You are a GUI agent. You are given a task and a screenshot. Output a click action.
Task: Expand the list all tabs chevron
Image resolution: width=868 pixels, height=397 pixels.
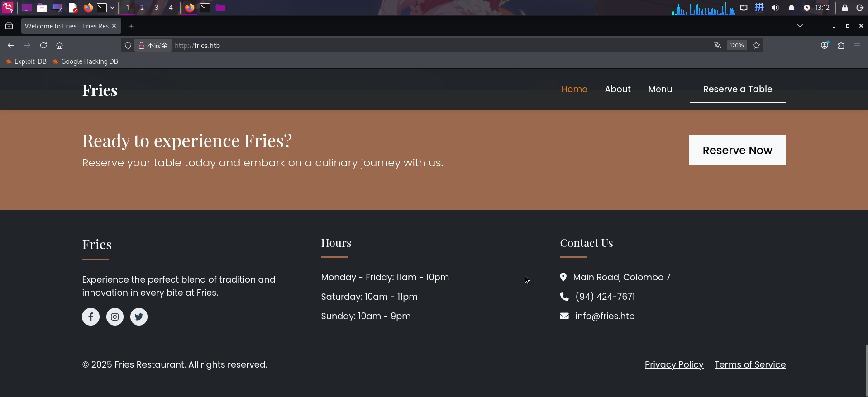click(800, 26)
